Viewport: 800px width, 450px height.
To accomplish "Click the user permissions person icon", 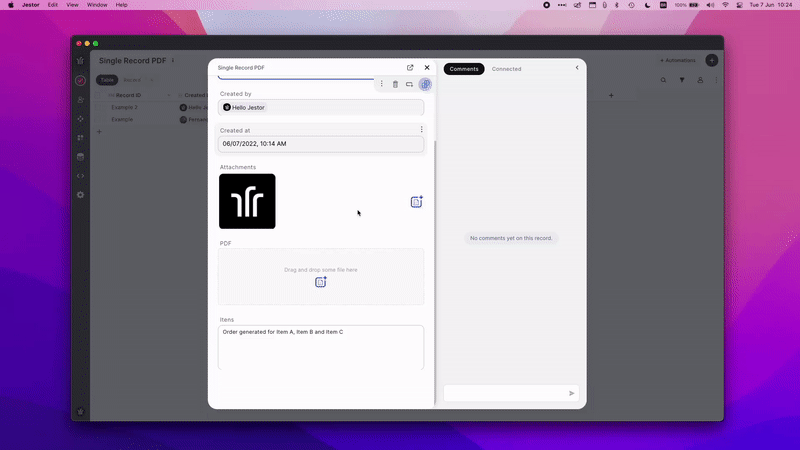I will (x=700, y=80).
